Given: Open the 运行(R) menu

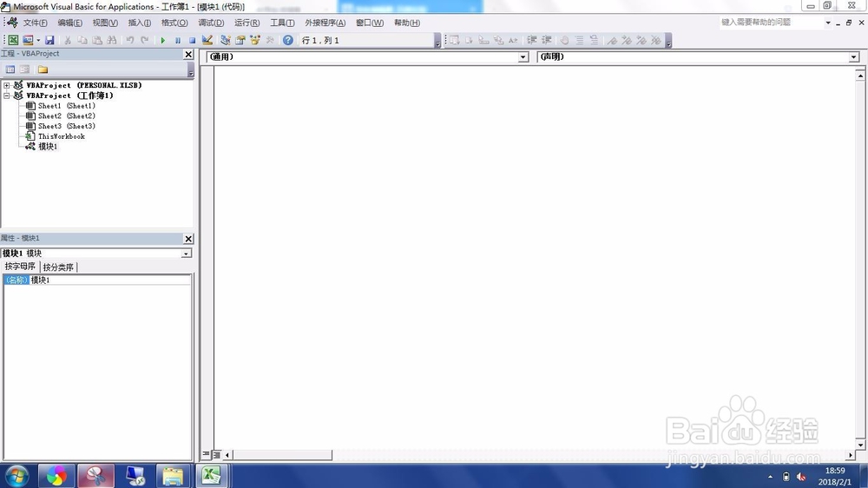Looking at the screenshot, I should [247, 23].
